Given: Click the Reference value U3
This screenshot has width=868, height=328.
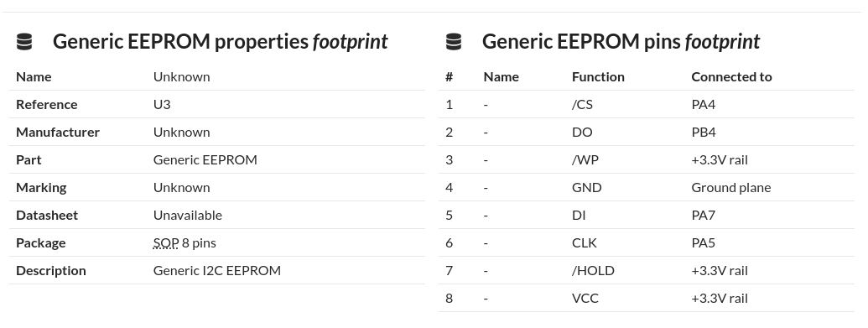Looking at the screenshot, I should (162, 104).
